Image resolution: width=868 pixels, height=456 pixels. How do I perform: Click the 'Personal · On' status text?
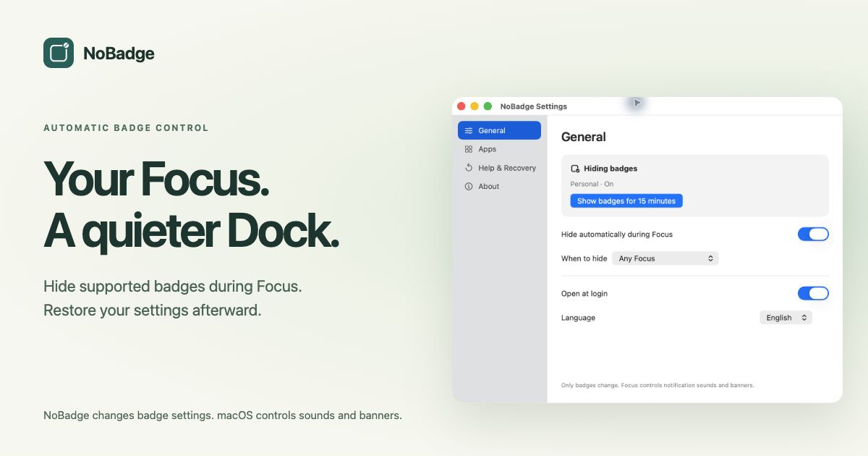pos(592,185)
